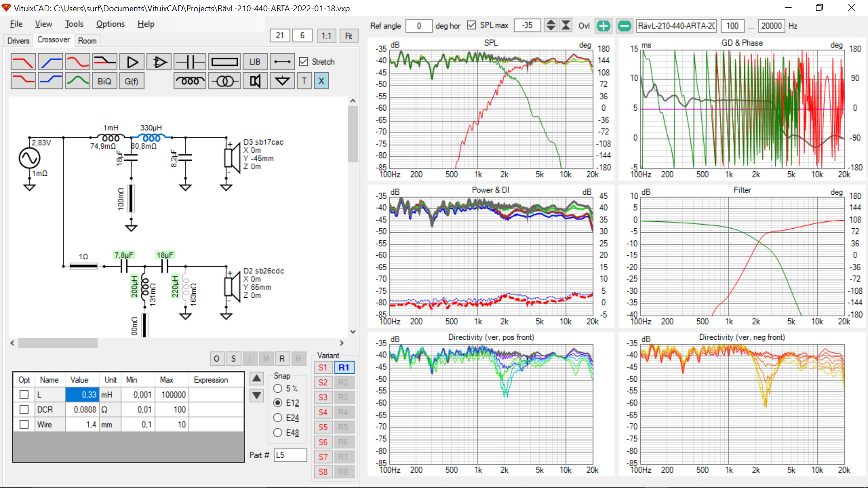This screenshot has height=488, width=868.
Task: Switch to the Drivers tab
Action: 19,41
